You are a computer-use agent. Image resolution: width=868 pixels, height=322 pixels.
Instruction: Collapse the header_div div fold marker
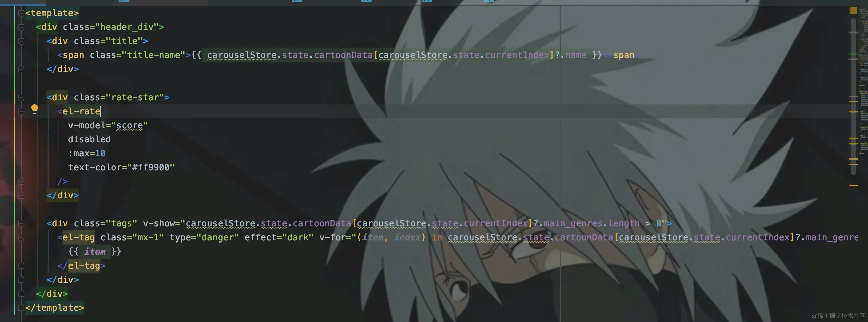coord(21,27)
